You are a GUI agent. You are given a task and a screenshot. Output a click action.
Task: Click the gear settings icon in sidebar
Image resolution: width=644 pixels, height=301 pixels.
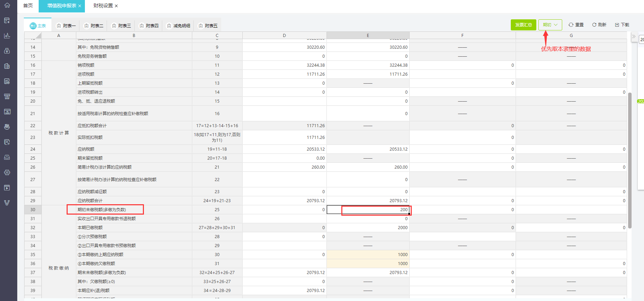coord(7,172)
